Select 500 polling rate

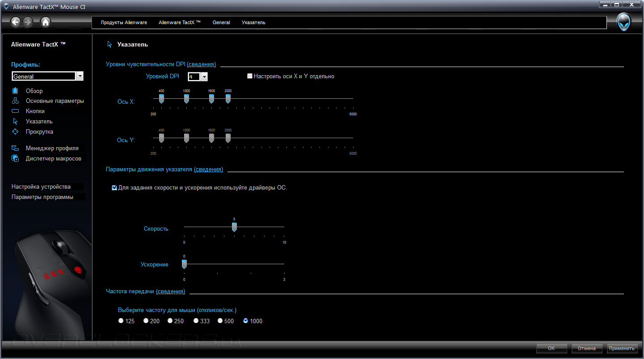tap(220, 321)
